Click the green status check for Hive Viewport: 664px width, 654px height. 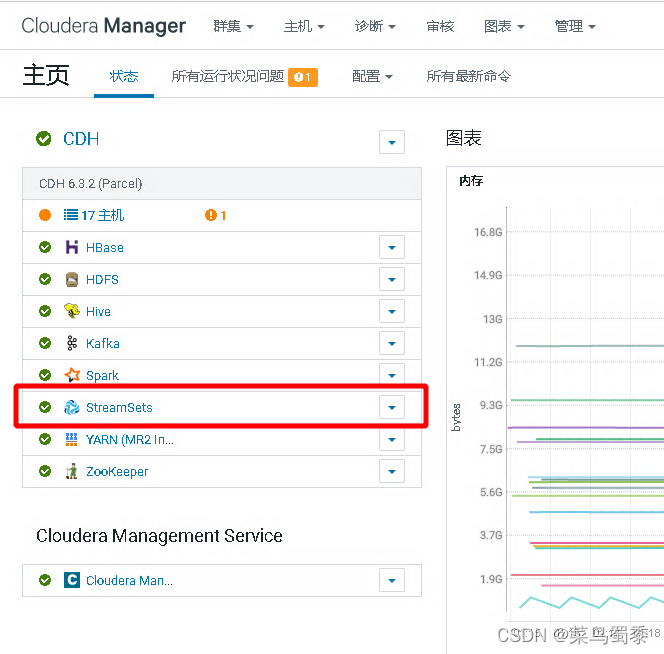pyautogui.click(x=45, y=311)
